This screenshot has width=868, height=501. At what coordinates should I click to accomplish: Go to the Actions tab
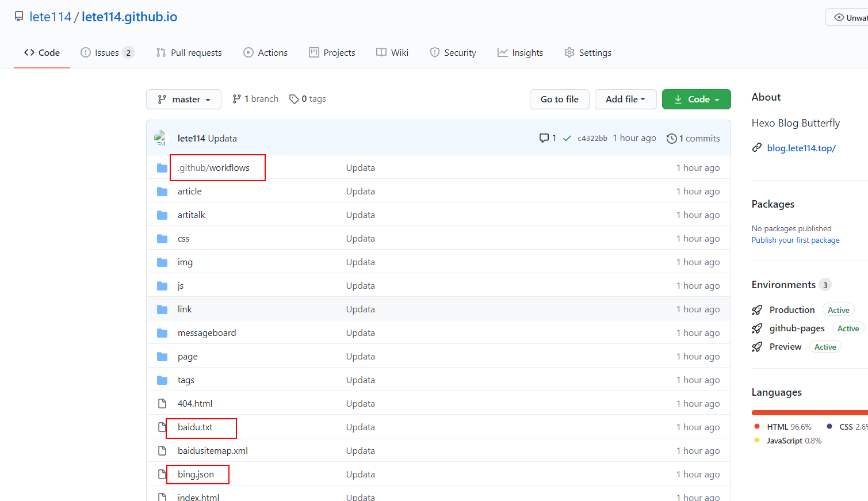[266, 52]
